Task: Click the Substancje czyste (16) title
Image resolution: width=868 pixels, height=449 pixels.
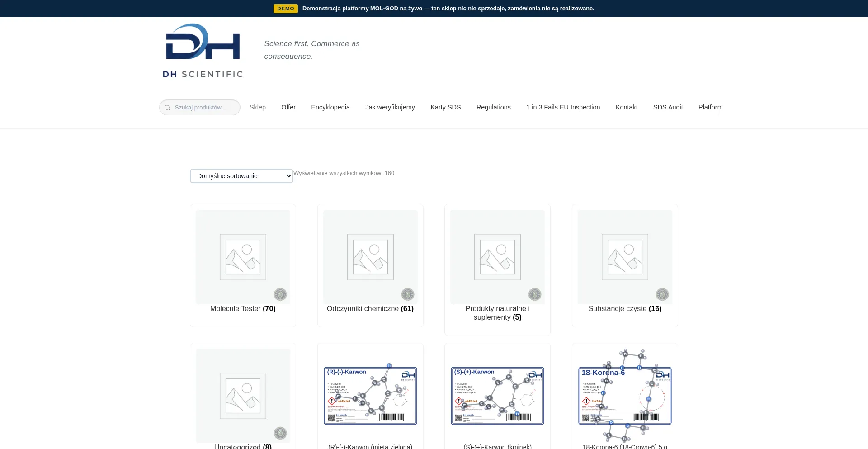Action: tap(625, 308)
